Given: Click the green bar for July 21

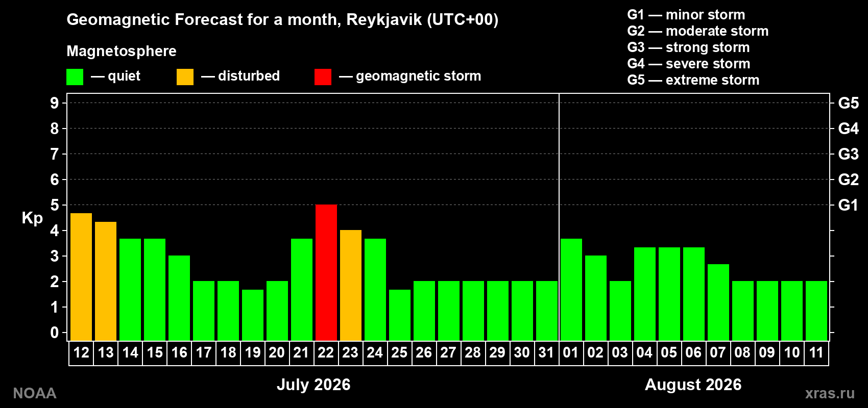Looking at the screenshot, I should pyautogui.click(x=302, y=290).
